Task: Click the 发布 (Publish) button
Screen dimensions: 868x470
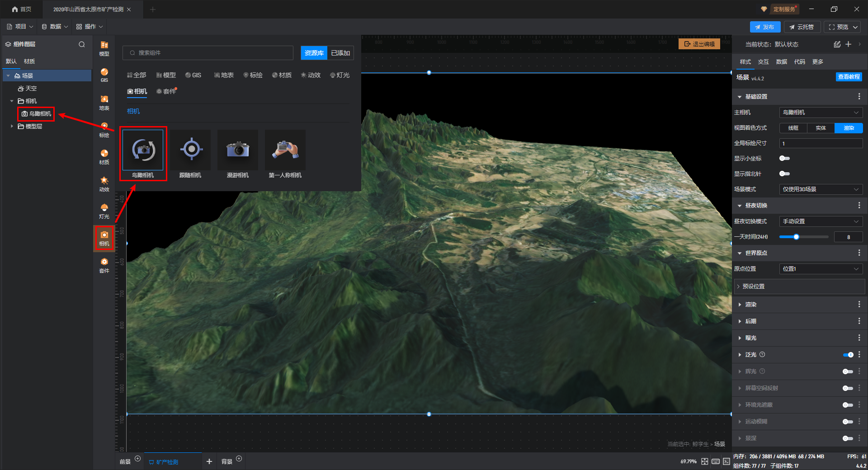Action: pyautogui.click(x=764, y=27)
